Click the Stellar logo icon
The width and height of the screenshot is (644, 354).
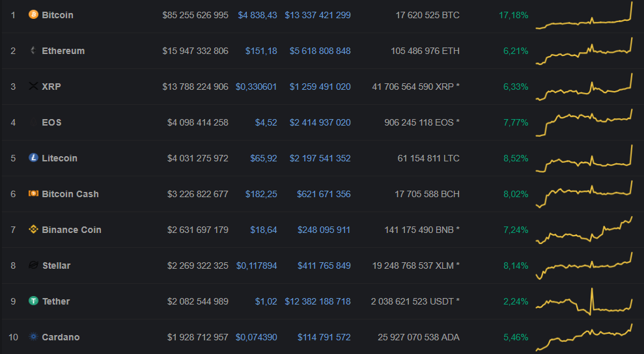34,265
